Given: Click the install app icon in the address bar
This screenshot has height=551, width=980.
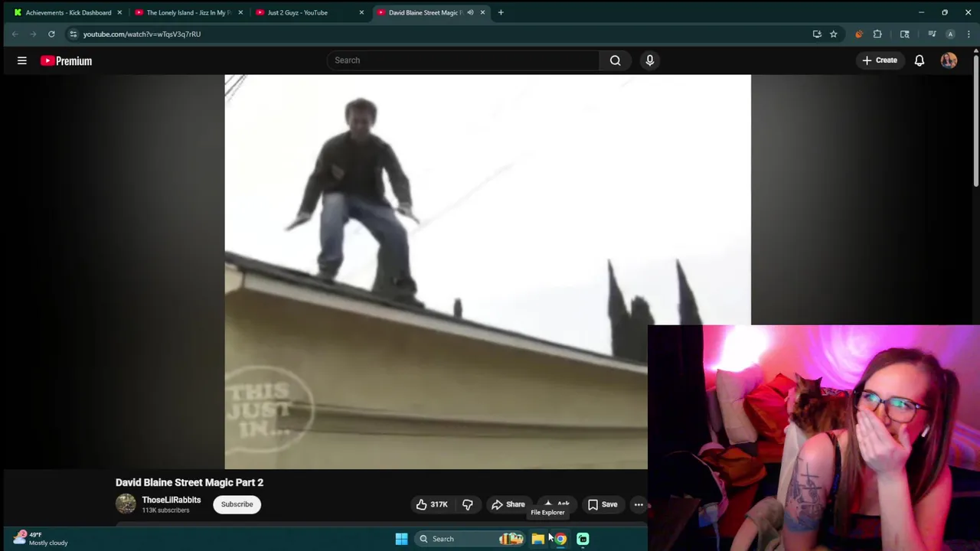Looking at the screenshot, I should tap(817, 34).
